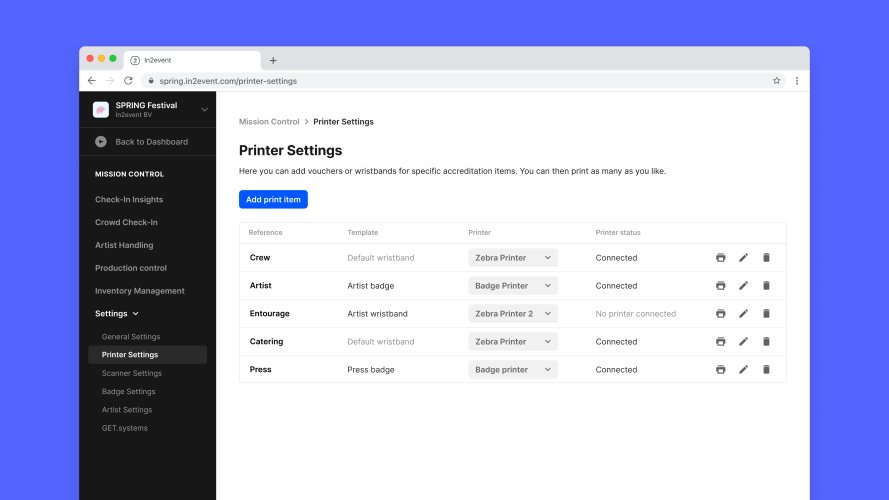This screenshot has height=500, width=889.
Task: Edit the Artist print item
Action: click(x=743, y=286)
